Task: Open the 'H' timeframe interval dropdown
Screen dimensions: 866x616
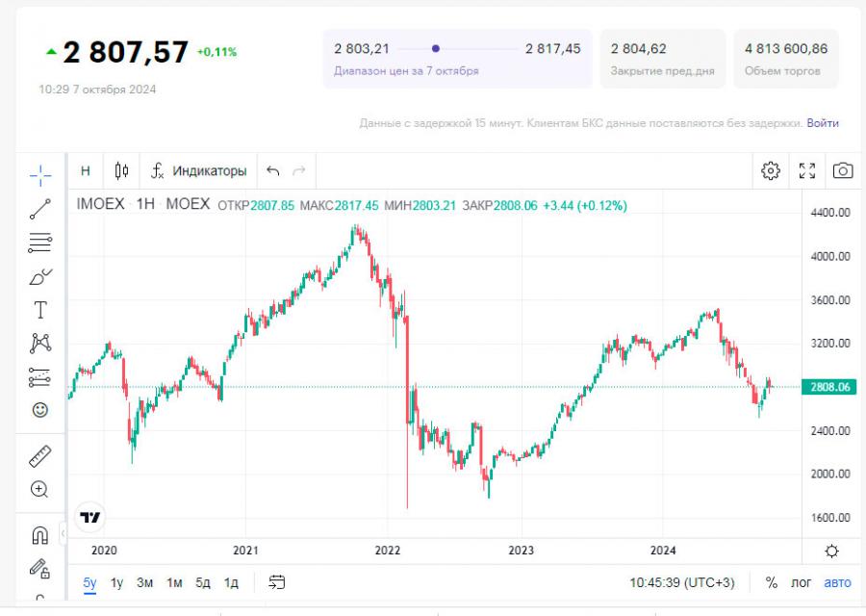Action: 86,170
